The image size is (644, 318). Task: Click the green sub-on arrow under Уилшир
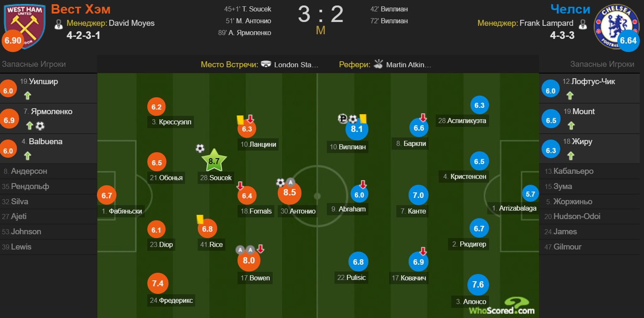28,96
